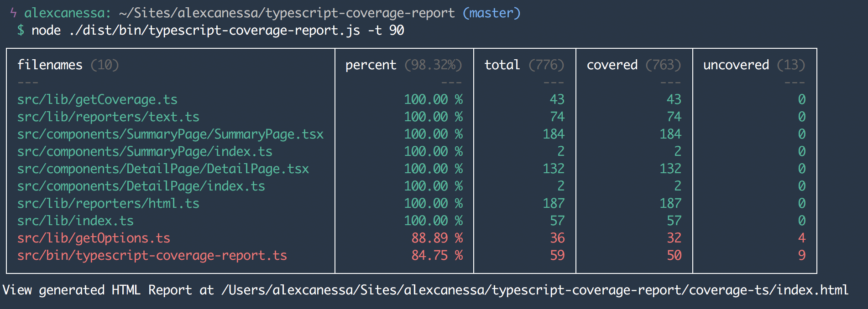868x309 pixels.
Task: Select src/components/SummaryPage/index.ts filename
Action: click(145, 152)
